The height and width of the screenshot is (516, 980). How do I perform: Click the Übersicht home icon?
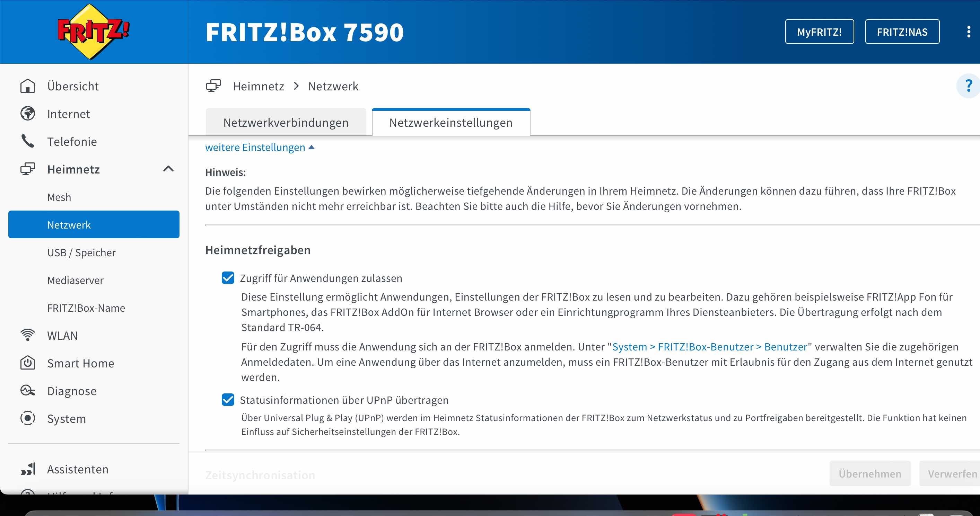27,86
